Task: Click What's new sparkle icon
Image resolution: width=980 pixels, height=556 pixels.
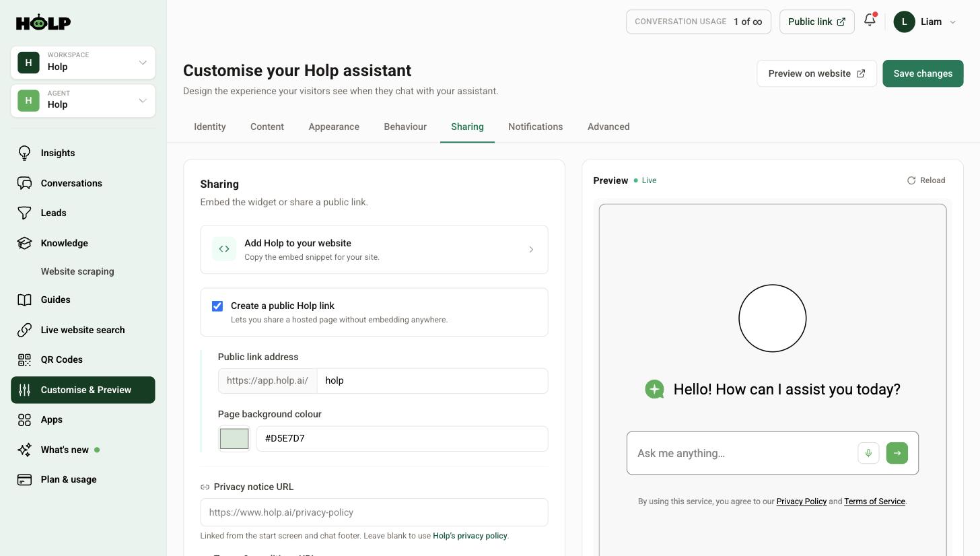Action: [x=24, y=450]
